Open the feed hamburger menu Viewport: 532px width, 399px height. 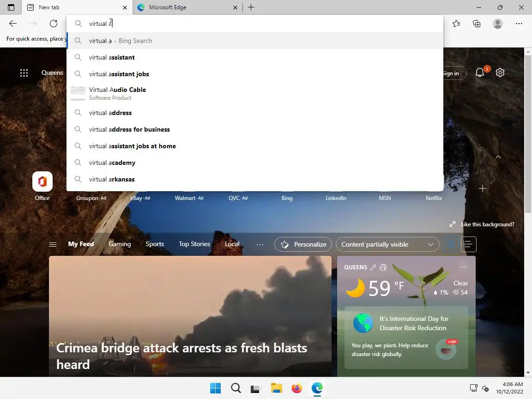[53, 244]
